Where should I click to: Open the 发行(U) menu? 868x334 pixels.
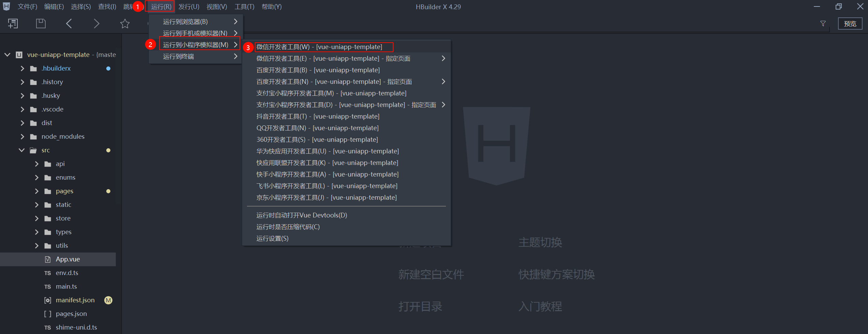click(189, 7)
